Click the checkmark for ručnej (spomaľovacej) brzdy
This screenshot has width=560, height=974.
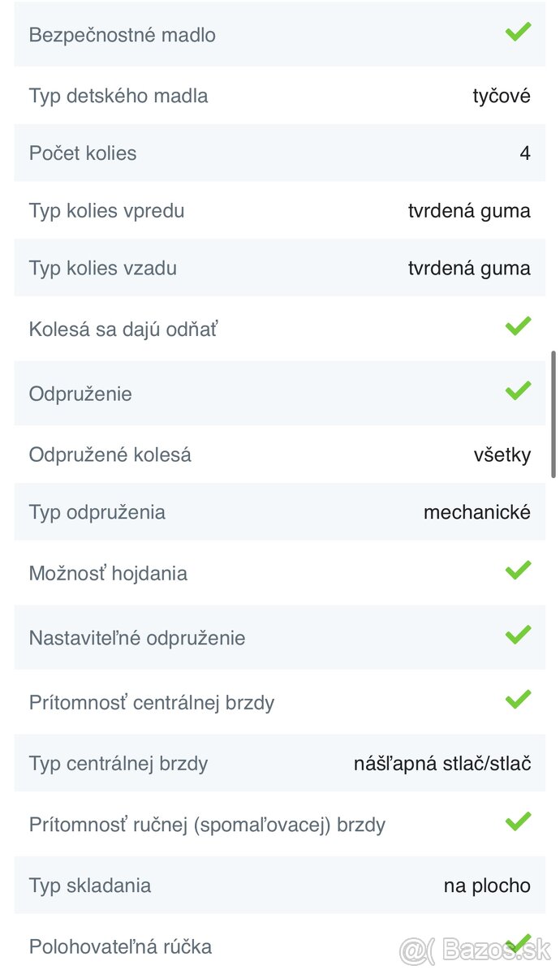(518, 822)
